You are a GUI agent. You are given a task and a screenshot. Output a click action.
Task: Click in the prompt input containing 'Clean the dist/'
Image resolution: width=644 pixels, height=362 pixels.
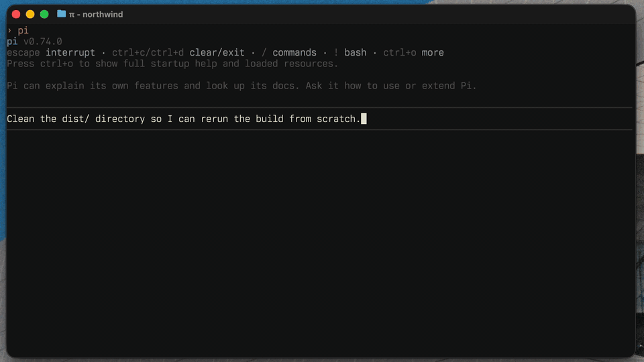319,119
